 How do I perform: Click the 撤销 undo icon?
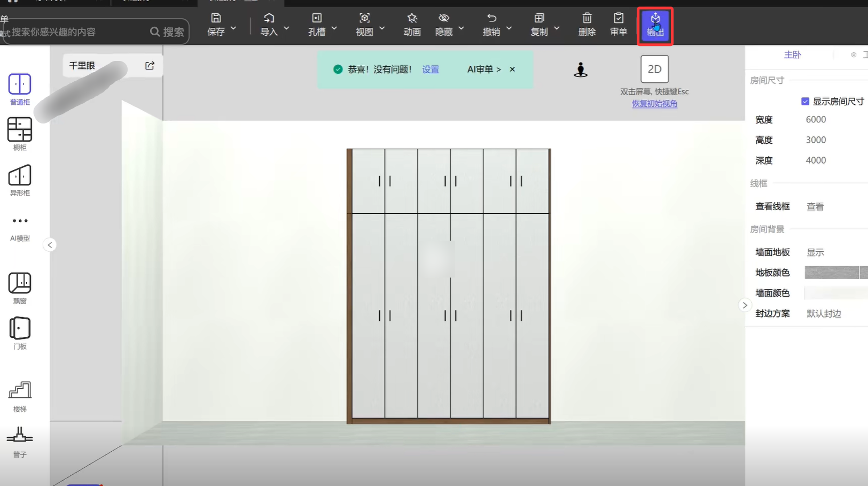click(x=491, y=18)
